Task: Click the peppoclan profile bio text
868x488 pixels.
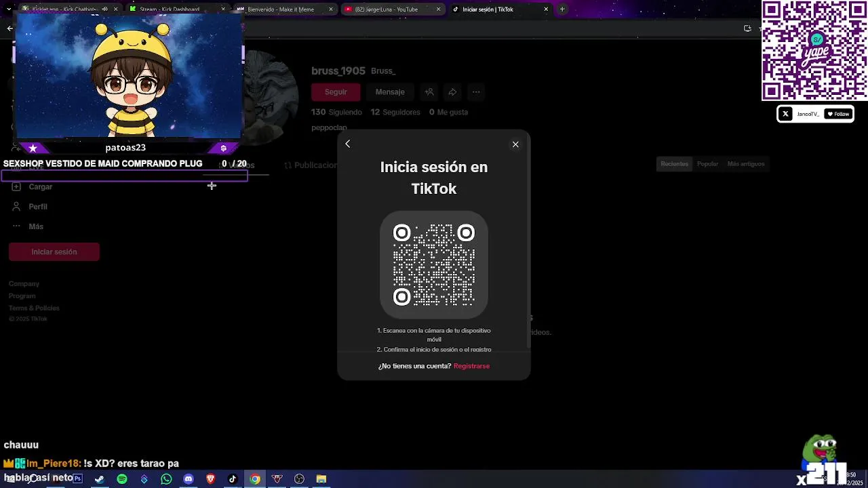Action: [329, 127]
